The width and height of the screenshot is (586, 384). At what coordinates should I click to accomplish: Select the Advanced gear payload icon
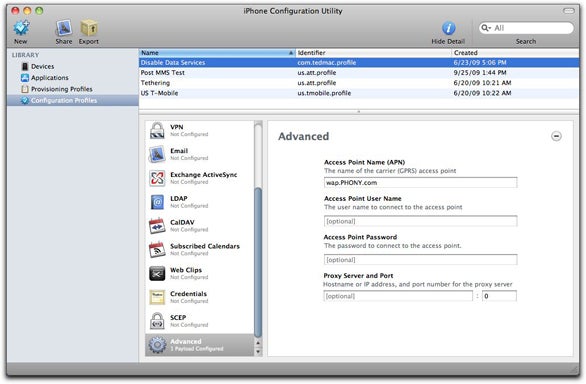(157, 345)
